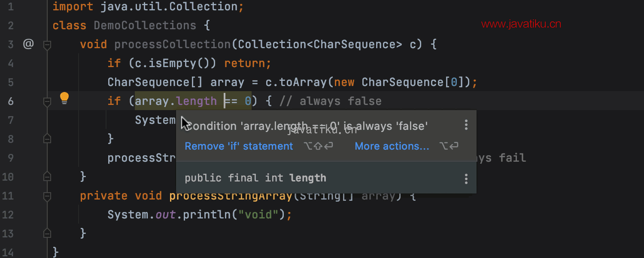Collapse the processCollection method fold marker

pos(47,44)
